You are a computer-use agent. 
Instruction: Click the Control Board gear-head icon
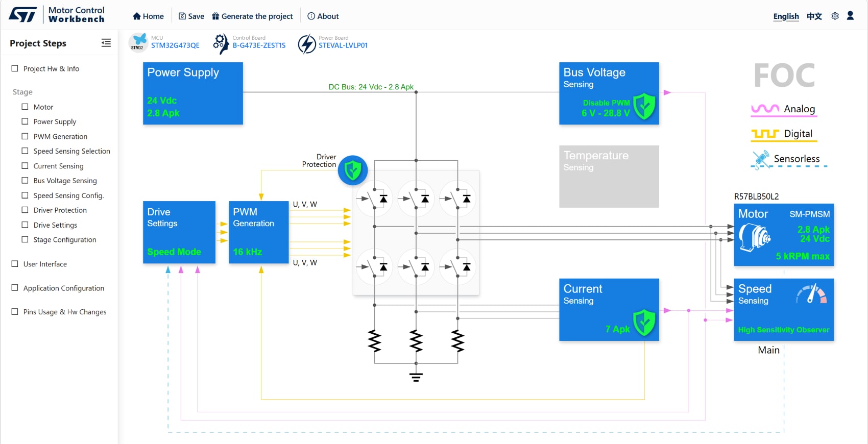(221, 44)
